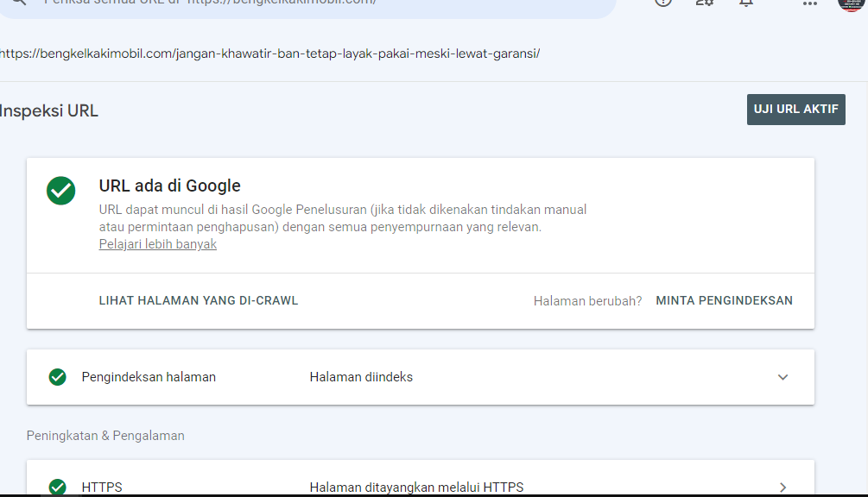Click Halaman ditayangkan melalui HTTPS text
The width and height of the screenshot is (868, 497).
[416, 487]
